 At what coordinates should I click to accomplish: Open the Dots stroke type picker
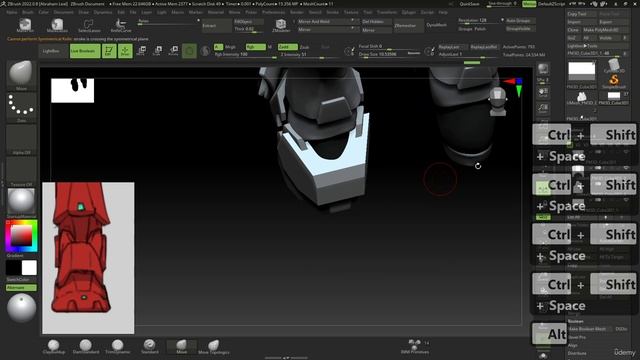coord(21,107)
